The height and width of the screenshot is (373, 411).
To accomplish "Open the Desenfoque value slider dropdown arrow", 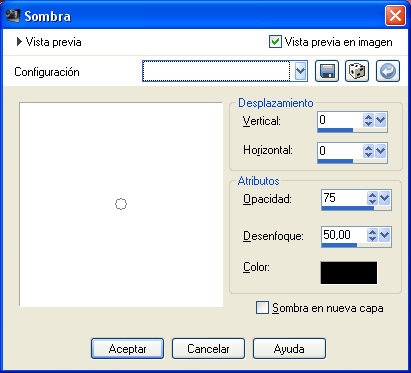I will [x=385, y=235].
